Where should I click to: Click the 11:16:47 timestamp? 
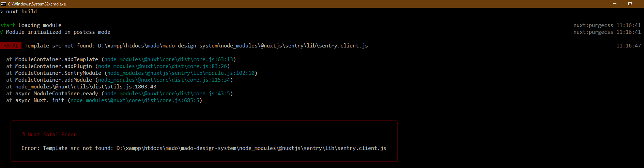coord(628,46)
